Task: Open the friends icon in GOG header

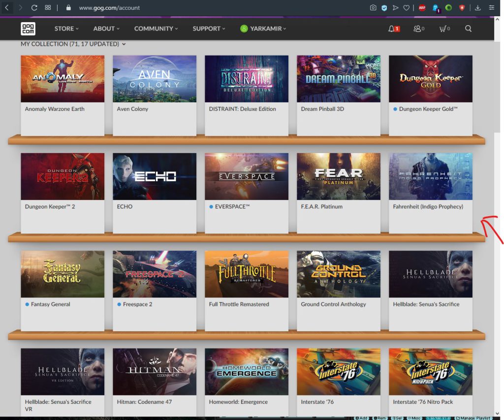Action: click(x=419, y=29)
